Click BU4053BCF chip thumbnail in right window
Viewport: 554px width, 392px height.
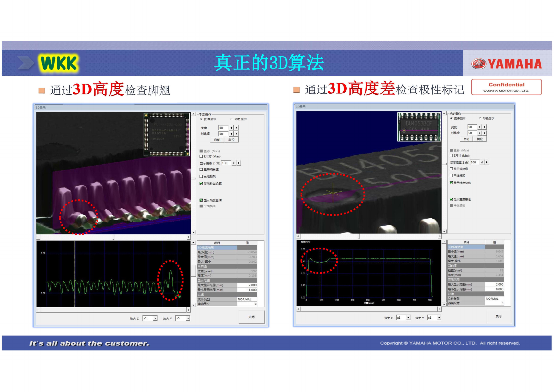(419, 126)
